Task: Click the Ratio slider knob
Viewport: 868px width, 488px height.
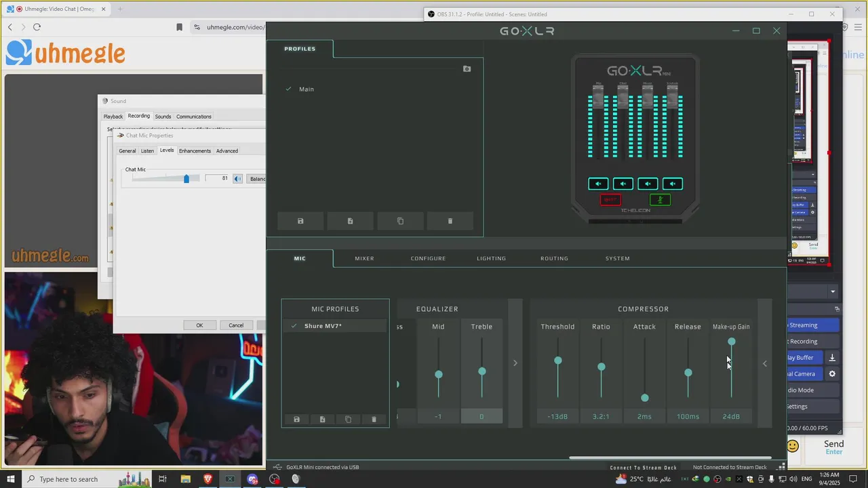Action: (x=601, y=367)
